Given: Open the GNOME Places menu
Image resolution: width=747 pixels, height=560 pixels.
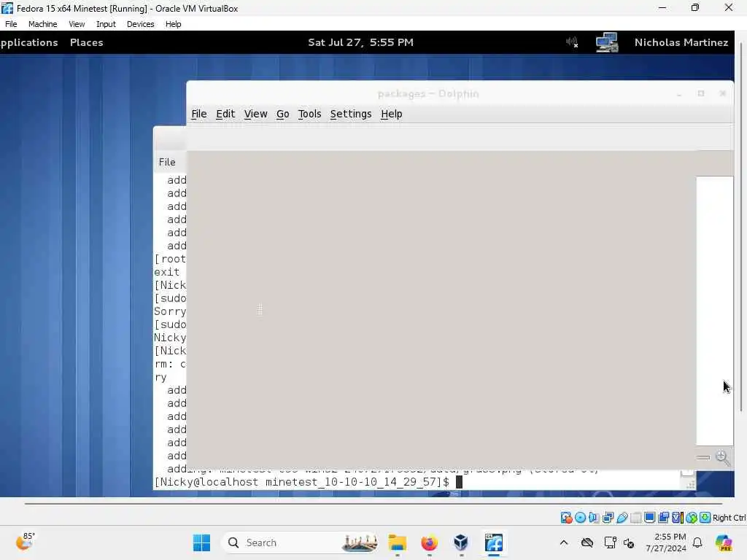Looking at the screenshot, I should 86,42.
